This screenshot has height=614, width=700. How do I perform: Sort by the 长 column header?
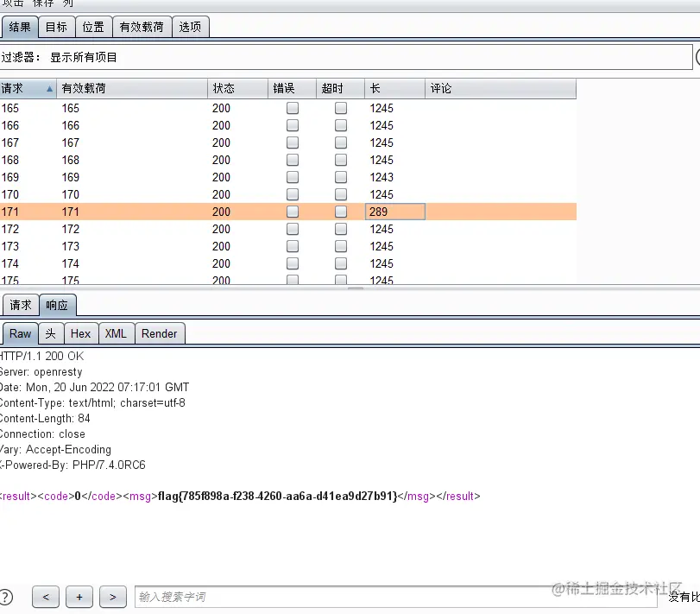(395, 88)
